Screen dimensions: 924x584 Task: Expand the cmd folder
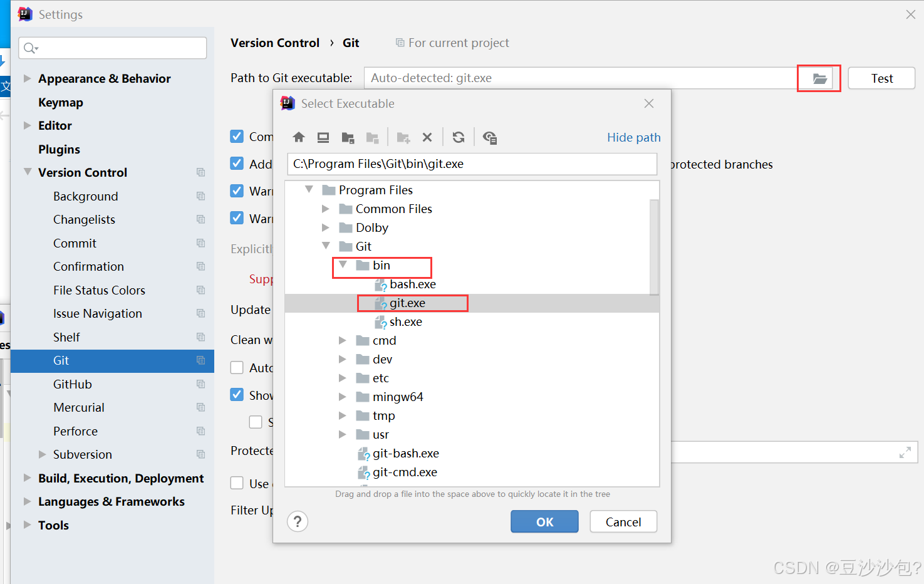[x=343, y=340]
